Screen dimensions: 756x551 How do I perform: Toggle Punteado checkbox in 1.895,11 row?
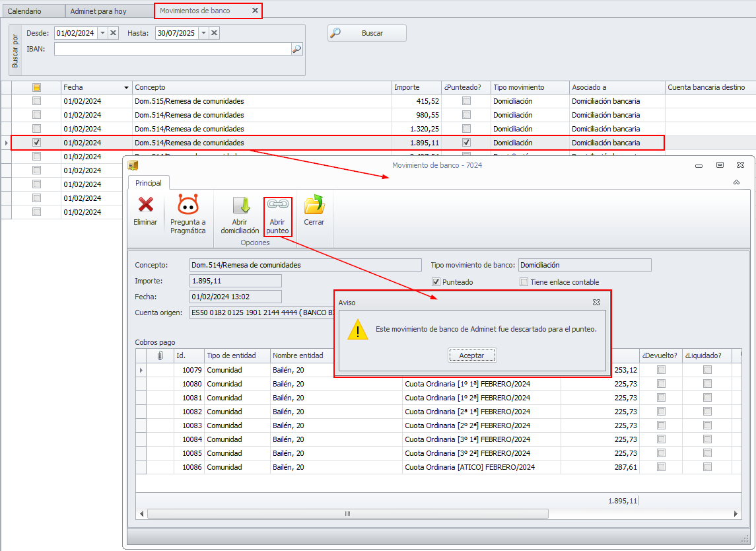(x=466, y=143)
